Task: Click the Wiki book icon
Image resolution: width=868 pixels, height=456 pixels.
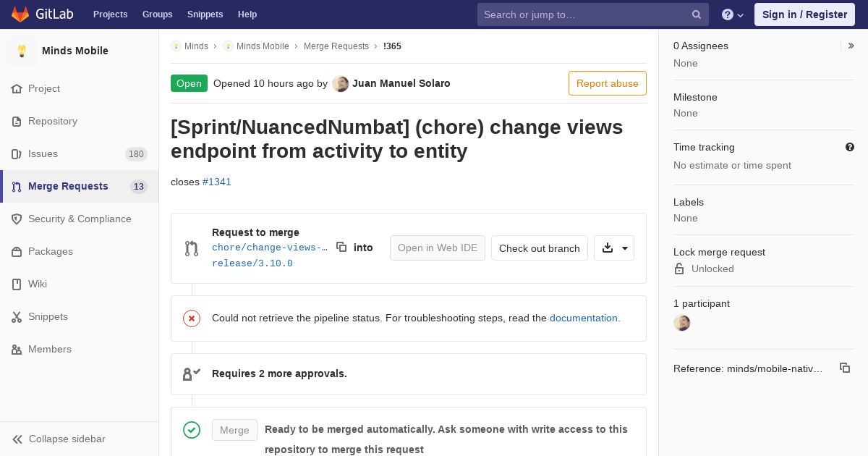Action: [17, 284]
